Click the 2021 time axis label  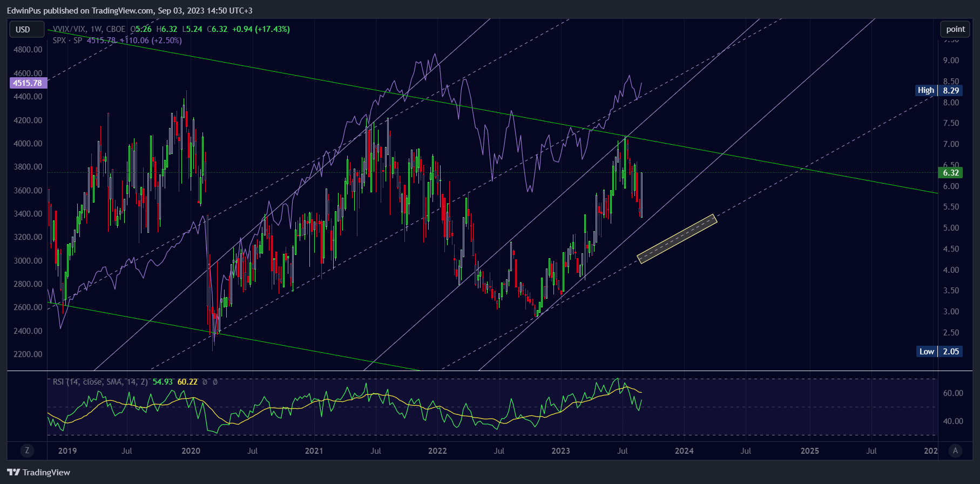(314, 451)
